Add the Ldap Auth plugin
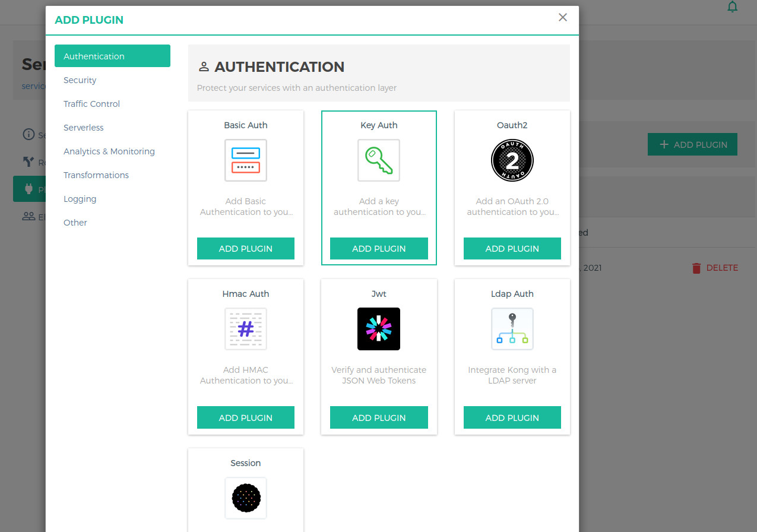 [512, 417]
